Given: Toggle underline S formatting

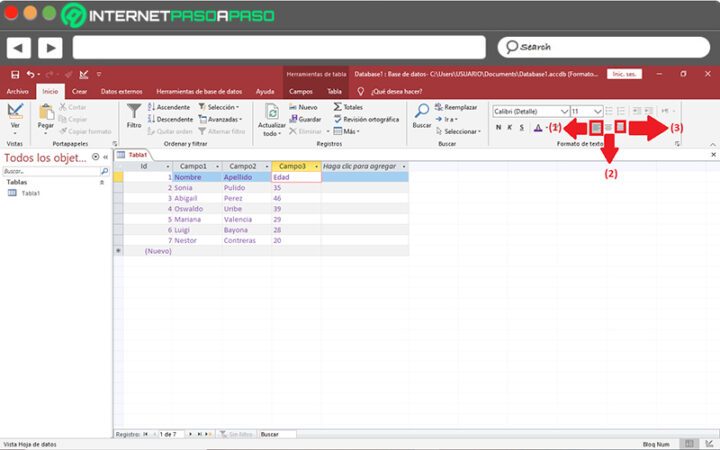Looking at the screenshot, I should [522, 128].
